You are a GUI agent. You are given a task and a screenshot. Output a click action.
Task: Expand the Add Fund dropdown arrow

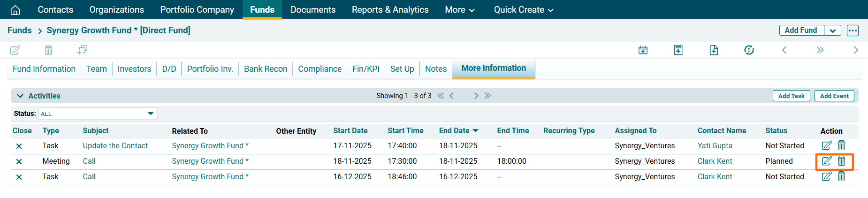pos(832,30)
